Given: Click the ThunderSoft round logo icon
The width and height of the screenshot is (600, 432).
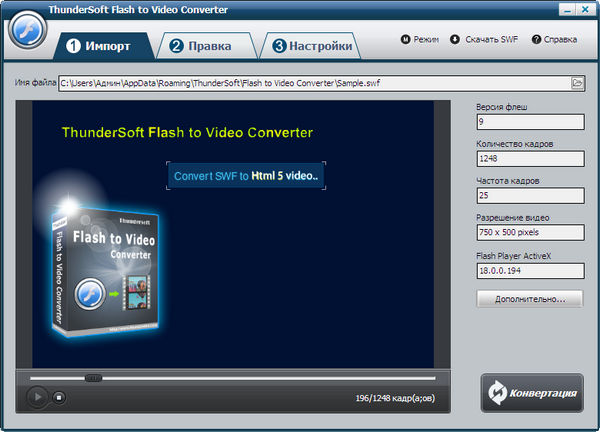Looking at the screenshot, I should tap(30, 30).
